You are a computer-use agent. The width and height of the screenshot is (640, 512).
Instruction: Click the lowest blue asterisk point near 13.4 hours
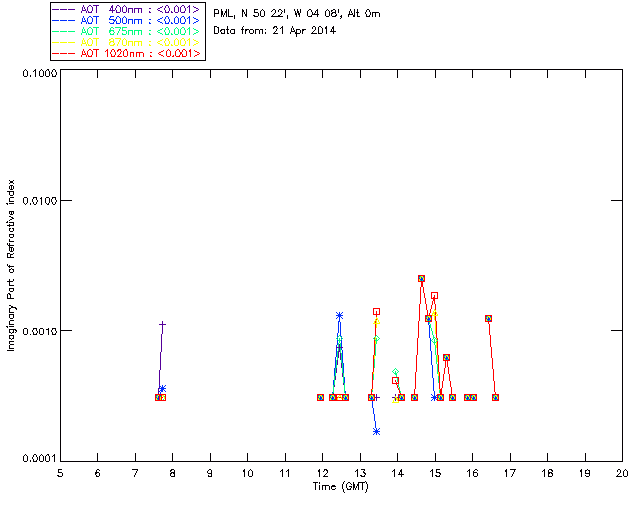[x=376, y=431]
